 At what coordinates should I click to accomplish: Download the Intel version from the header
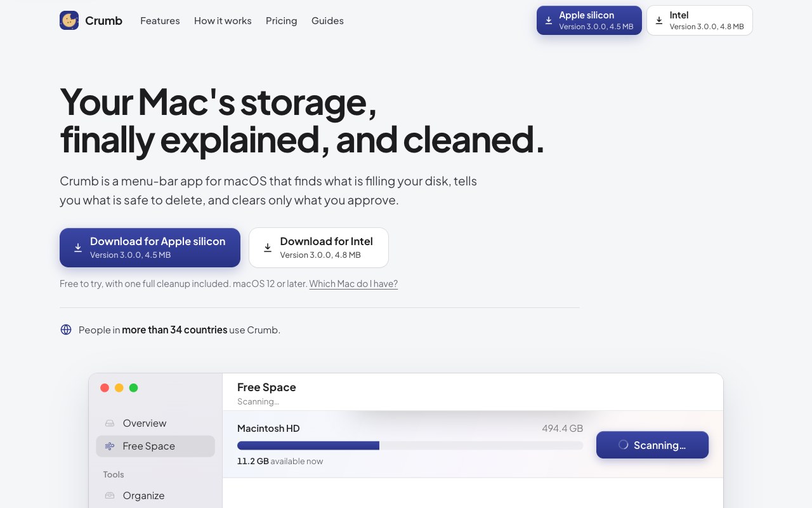(700, 20)
